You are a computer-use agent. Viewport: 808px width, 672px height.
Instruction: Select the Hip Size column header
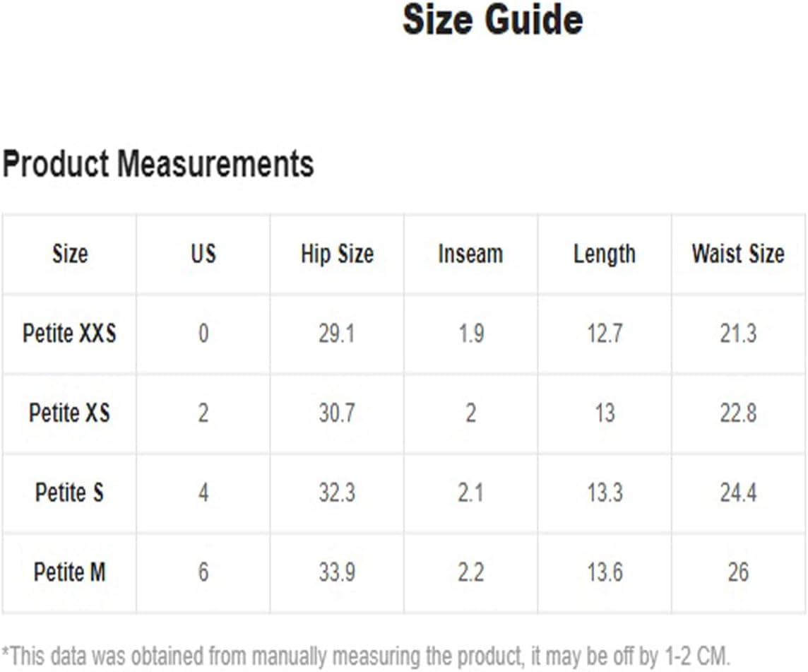pos(337,254)
